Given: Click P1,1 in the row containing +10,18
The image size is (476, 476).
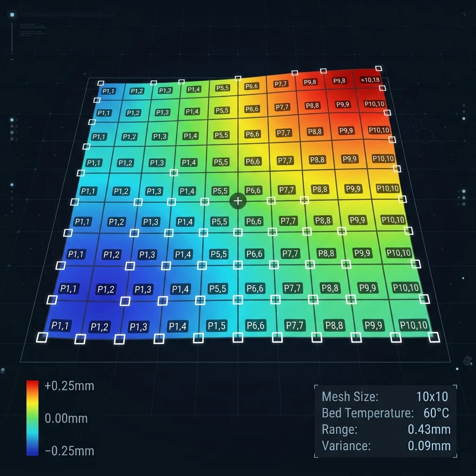Looking at the screenshot, I should pos(108,91).
